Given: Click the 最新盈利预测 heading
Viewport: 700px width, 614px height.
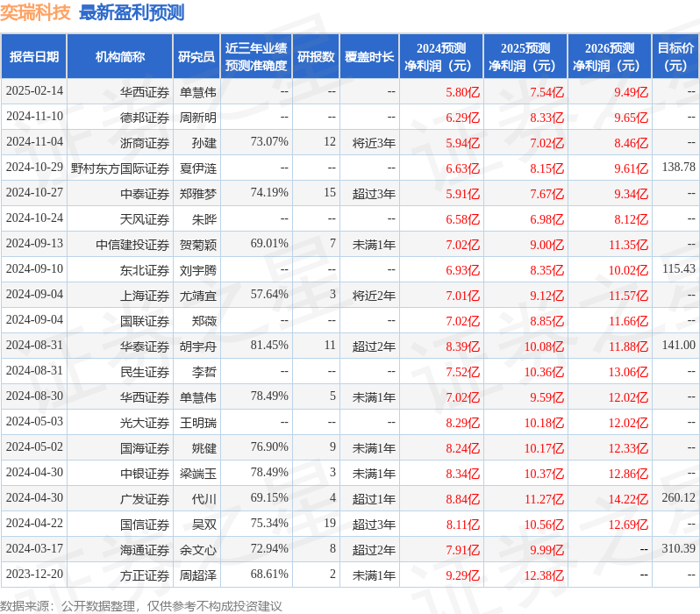Looking at the screenshot, I should pyautogui.click(x=132, y=12).
